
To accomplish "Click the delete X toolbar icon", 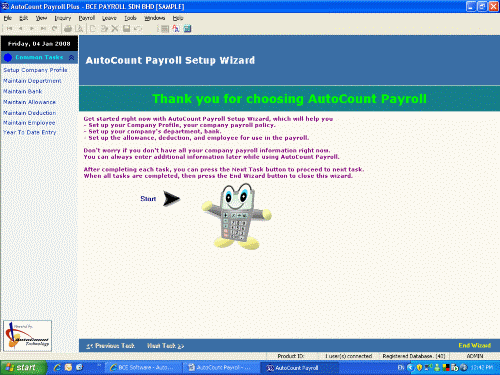I will [115, 29].
